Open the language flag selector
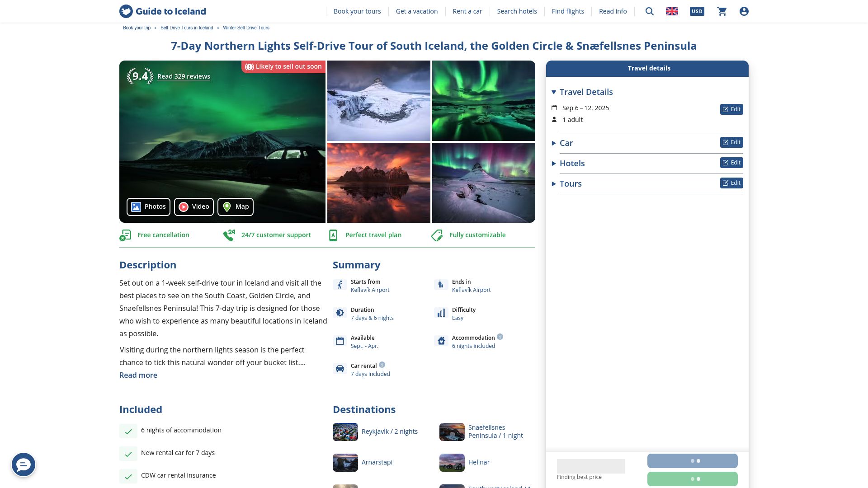This screenshot has height=488, width=868. (x=672, y=11)
